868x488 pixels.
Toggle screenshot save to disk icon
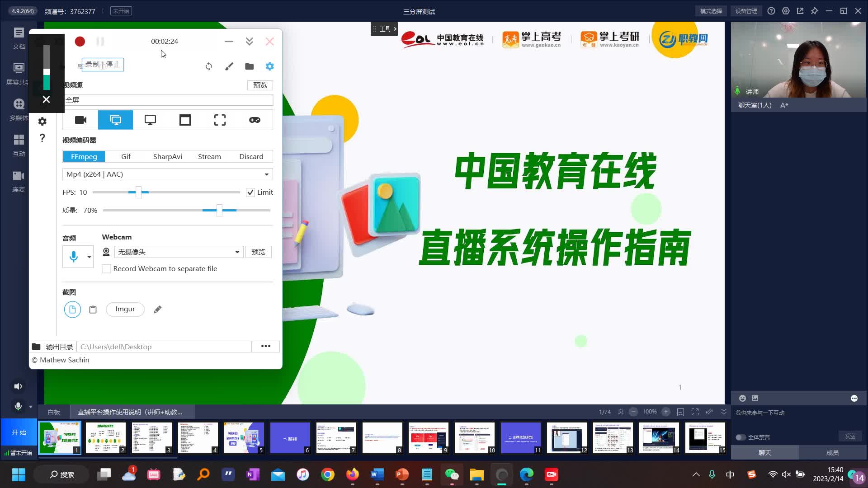click(x=72, y=310)
